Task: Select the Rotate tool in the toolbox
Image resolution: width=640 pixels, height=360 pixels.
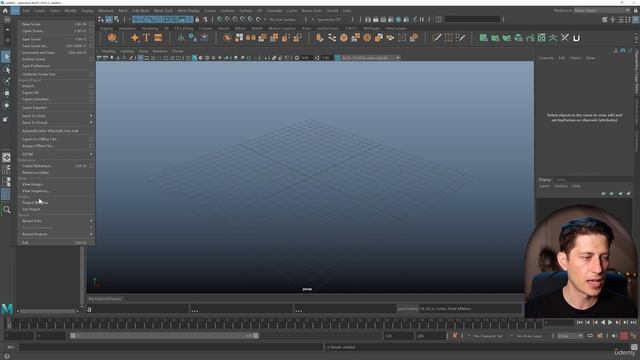Action: tap(6, 105)
